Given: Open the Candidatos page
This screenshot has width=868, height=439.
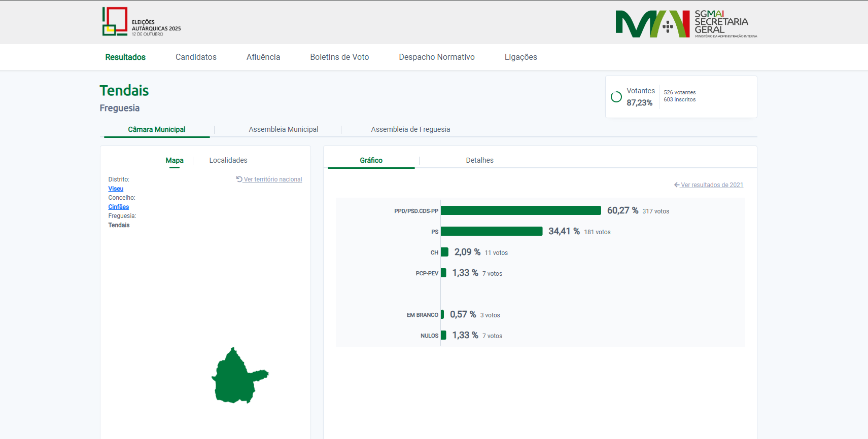Looking at the screenshot, I should pyautogui.click(x=196, y=57).
